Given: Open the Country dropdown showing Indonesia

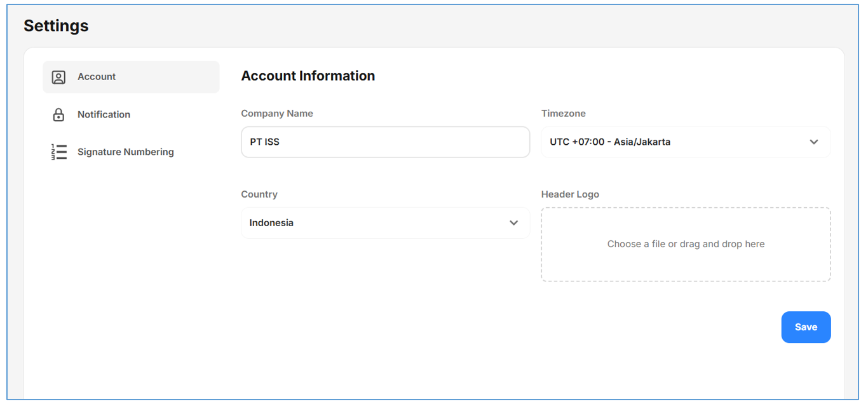Looking at the screenshot, I should click(375, 223).
